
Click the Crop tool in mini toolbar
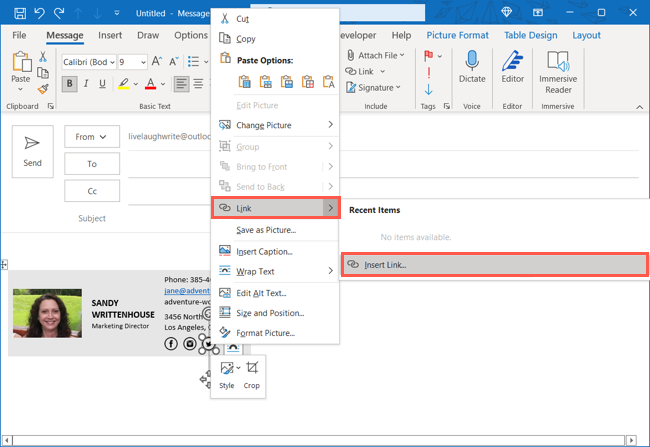tap(251, 374)
